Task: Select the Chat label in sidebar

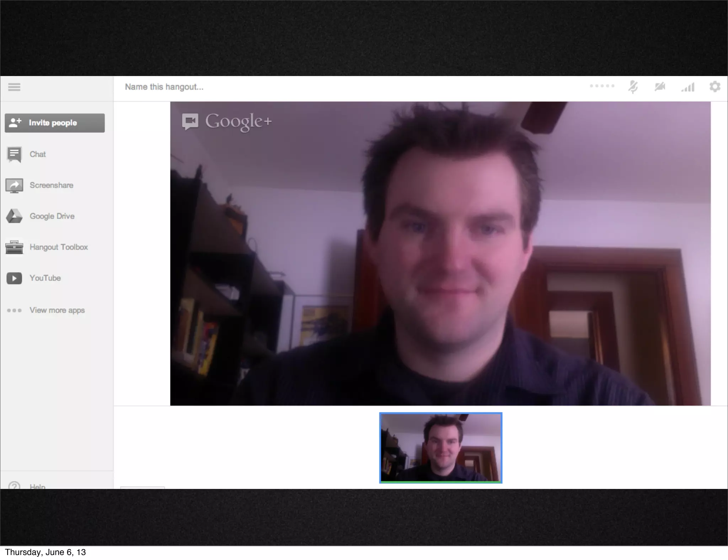Action: pos(38,154)
